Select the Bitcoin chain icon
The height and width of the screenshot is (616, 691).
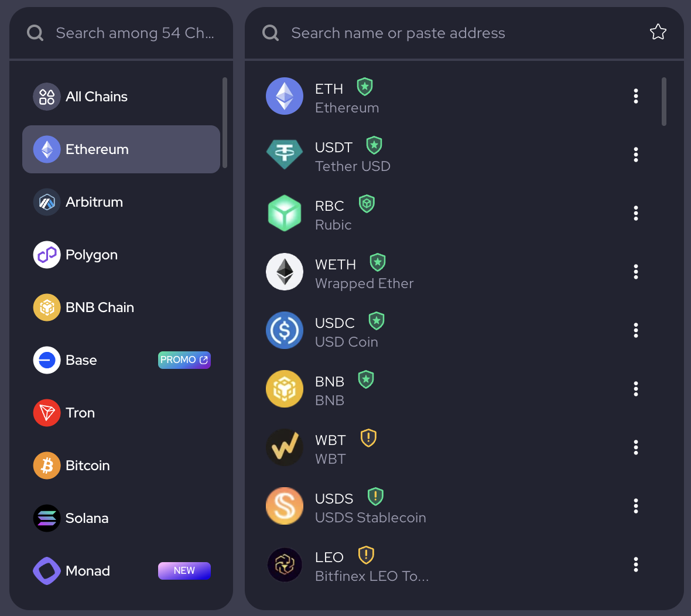click(47, 466)
